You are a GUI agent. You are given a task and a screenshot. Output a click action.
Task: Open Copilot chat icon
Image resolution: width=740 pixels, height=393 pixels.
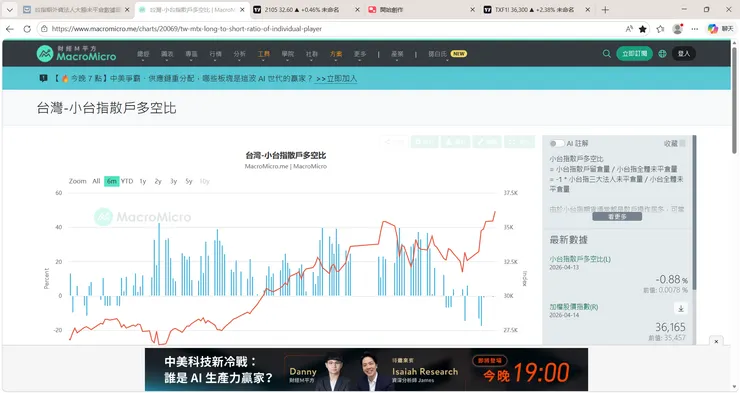(x=713, y=29)
